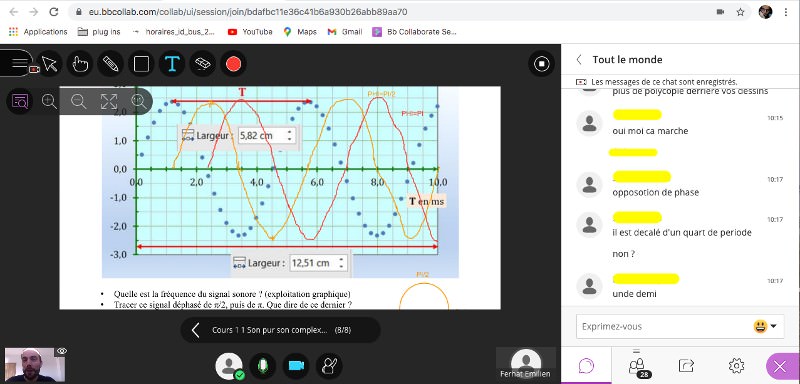Screen dimensions: 800x384
Task: Click the Exprimez-vous message field
Action: (663, 326)
